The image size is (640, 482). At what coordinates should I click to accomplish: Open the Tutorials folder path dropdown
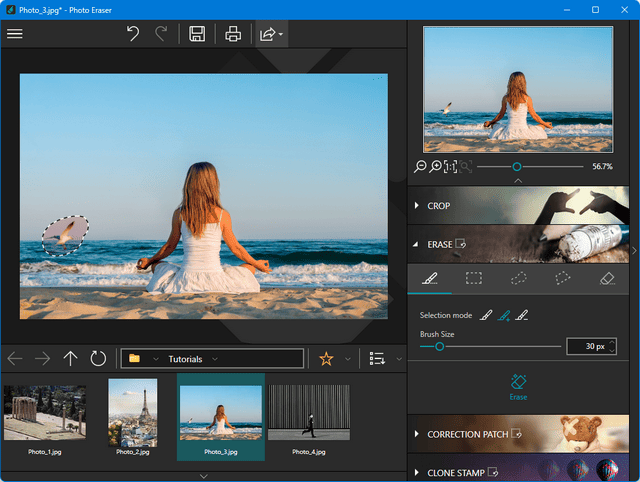click(x=212, y=359)
